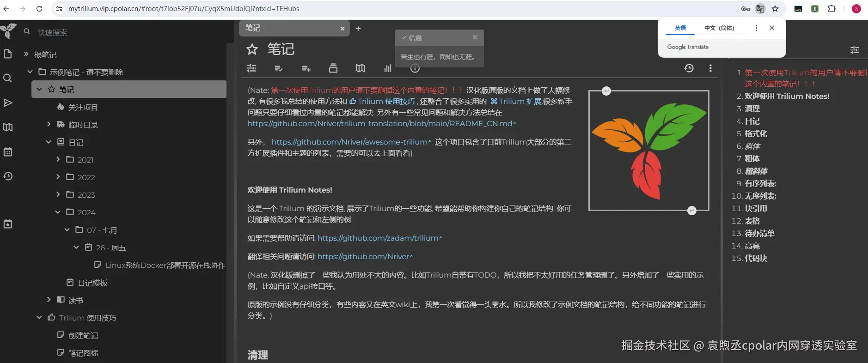This screenshot has height=363, width=868.
Task: Open the github.com/zadam/trilium link
Action: (x=379, y=238)
